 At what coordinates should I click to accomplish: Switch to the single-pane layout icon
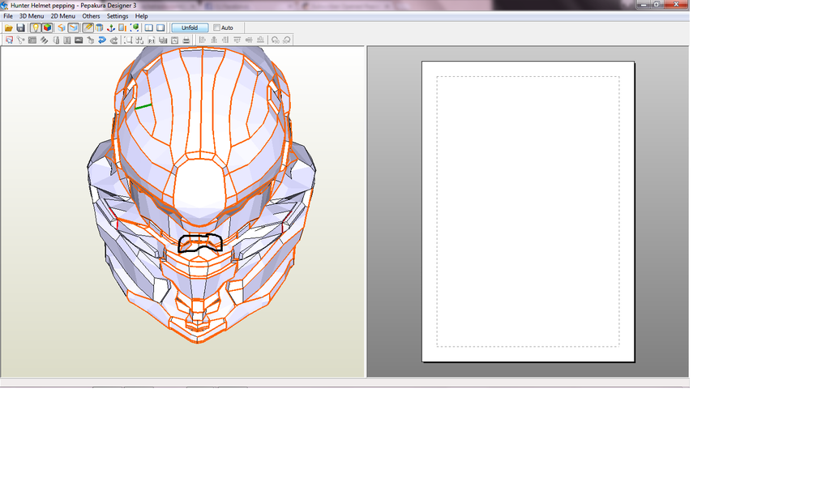click(160, 28)
